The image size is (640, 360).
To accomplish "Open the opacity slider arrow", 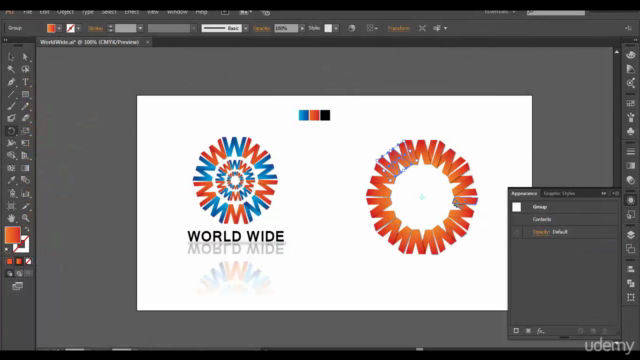I will (x=302, y=28).
